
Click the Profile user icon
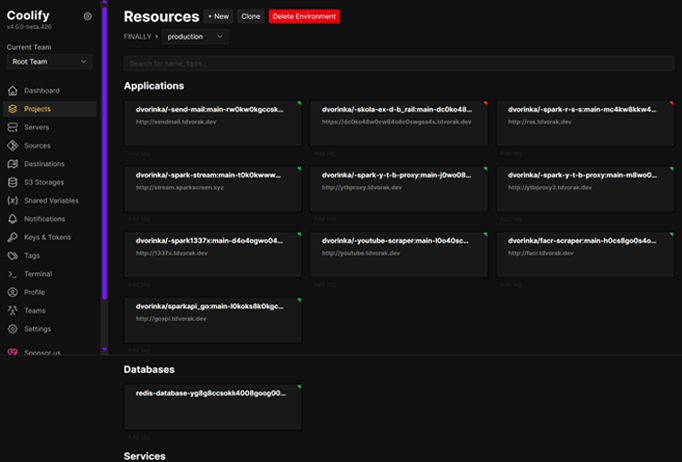13,292
